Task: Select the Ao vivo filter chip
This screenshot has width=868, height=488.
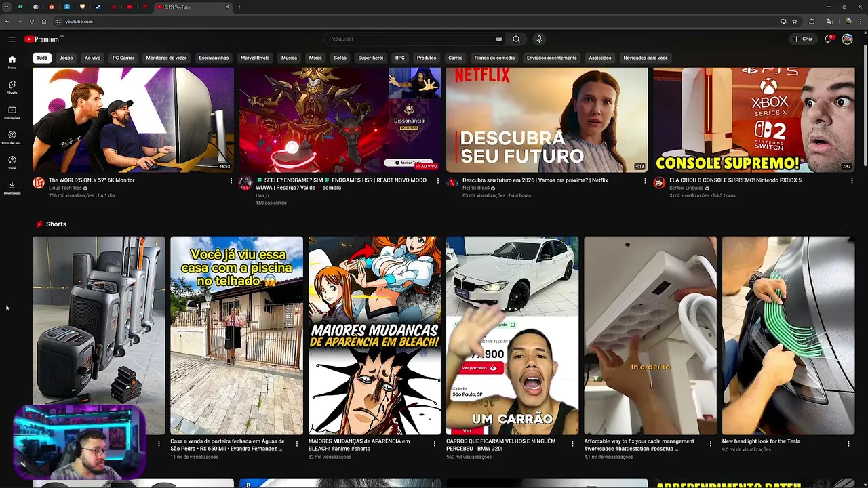Action: click(x=92, y=58)
